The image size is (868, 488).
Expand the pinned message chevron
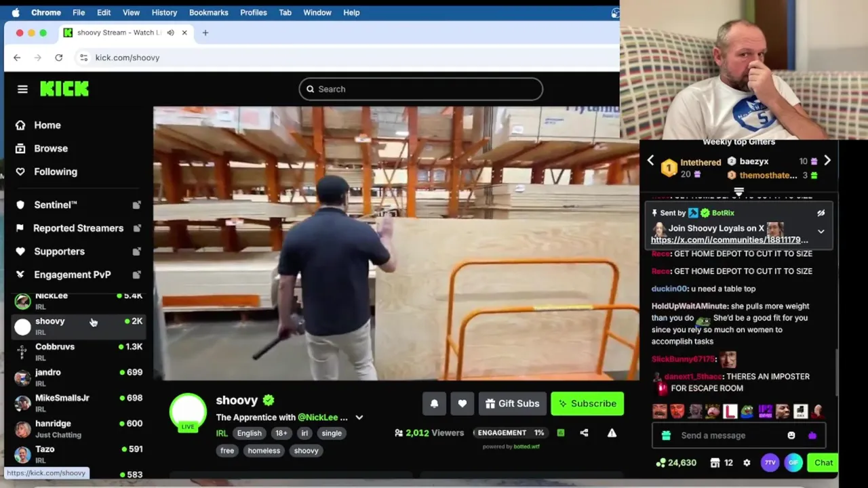point(821,231)
